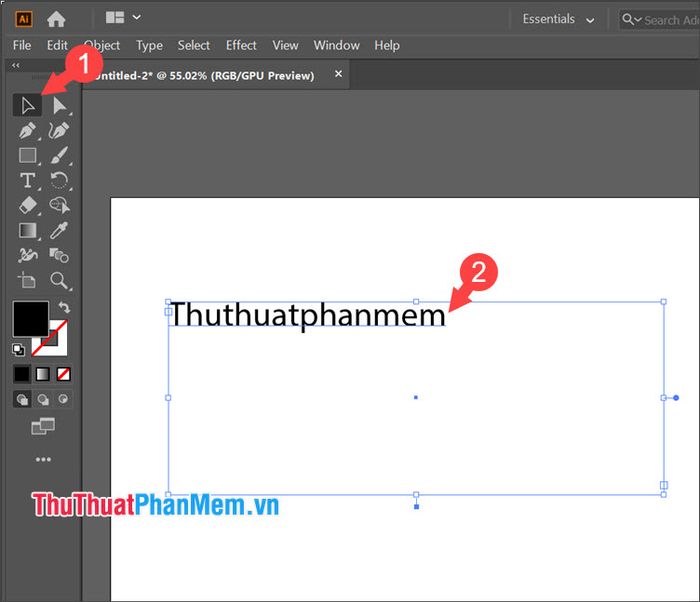Close the Untitled-2 document tab
This screenshot has height=602, width=700.
click(x=338, y=74)
